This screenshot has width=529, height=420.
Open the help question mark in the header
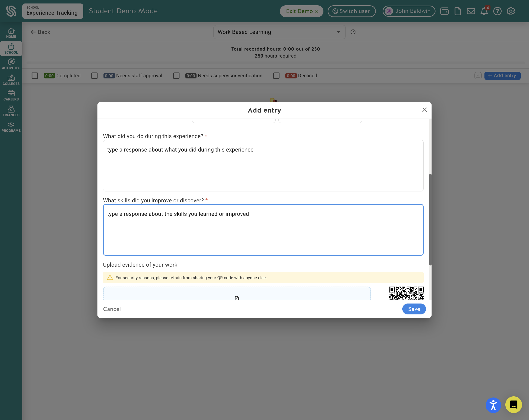pos(497,11)
